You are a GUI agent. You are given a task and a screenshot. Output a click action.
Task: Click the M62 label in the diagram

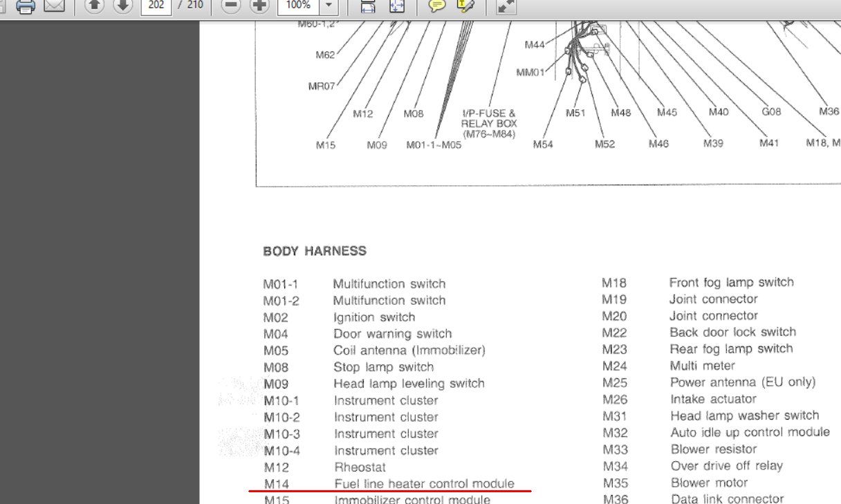[x=326, y=55]
